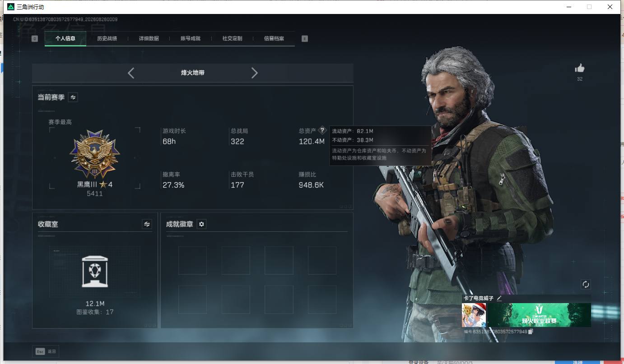This screenshot has width=624, height=364.
Task: Click the 177 击败干员 value
Action: pyautogui.click(x=237, y=185)
